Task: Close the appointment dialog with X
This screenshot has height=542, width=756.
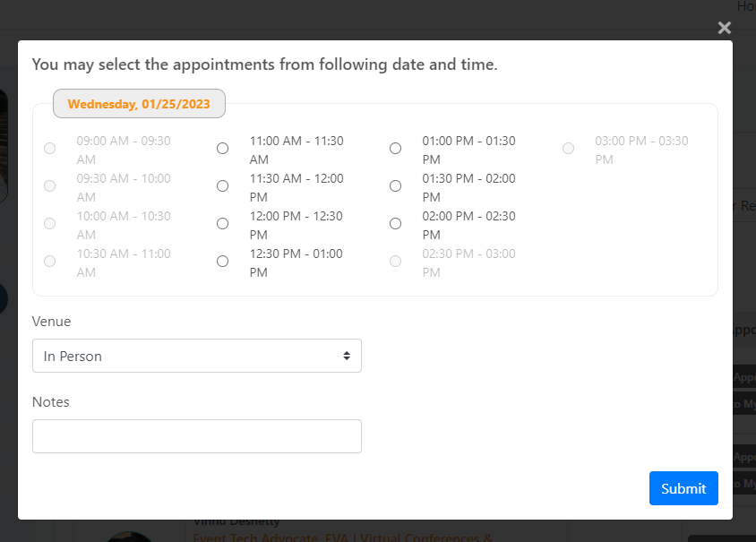Action: tap(725, 28)
